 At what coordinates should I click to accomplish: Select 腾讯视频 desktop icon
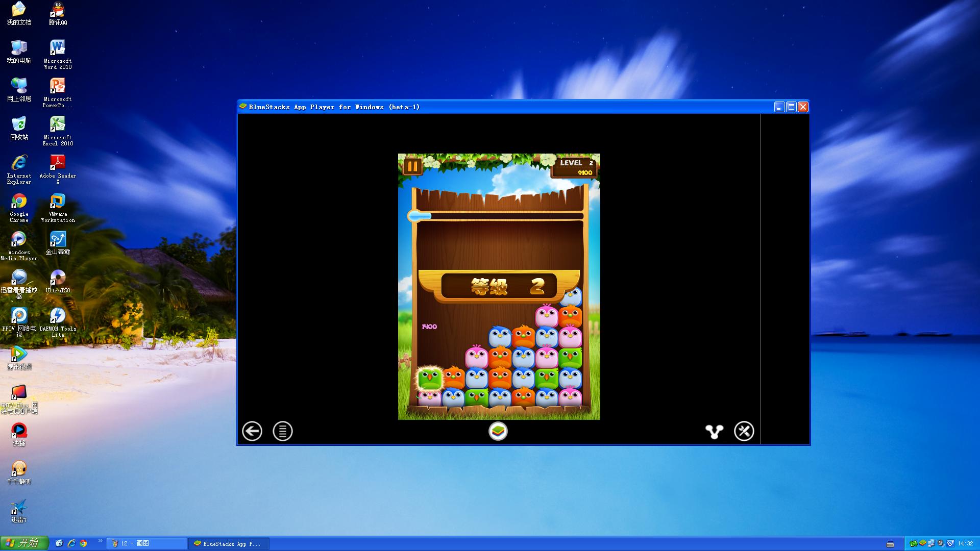[x=19, y=358]
